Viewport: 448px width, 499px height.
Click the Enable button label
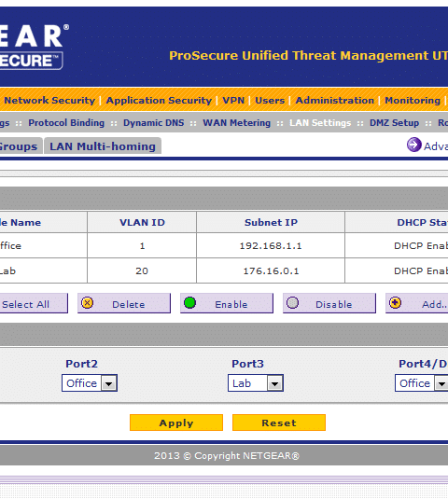tap(231, 305)
